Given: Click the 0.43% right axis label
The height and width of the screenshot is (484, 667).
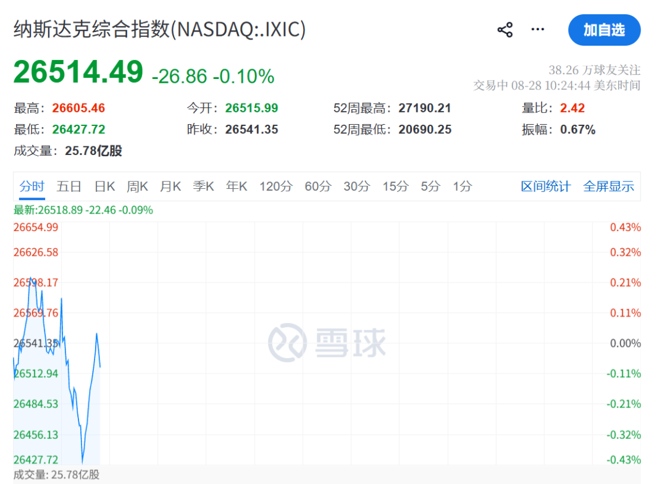Looking at the screenshot, I should pyautogui.click(x=625, y=227).
